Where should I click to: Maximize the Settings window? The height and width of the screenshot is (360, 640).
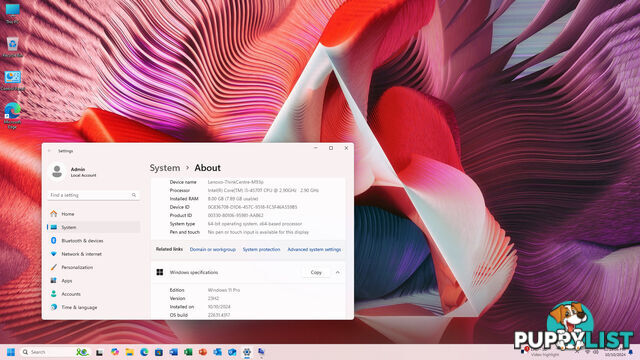(x=331, y=148)
